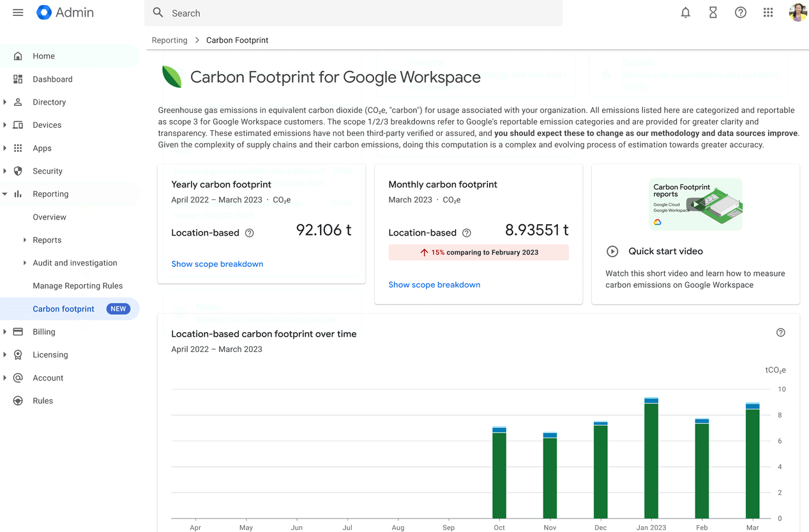Click the Security shield icon
Image resolution: width=809 pixels, height=532 pixels.
coord(18,171)
